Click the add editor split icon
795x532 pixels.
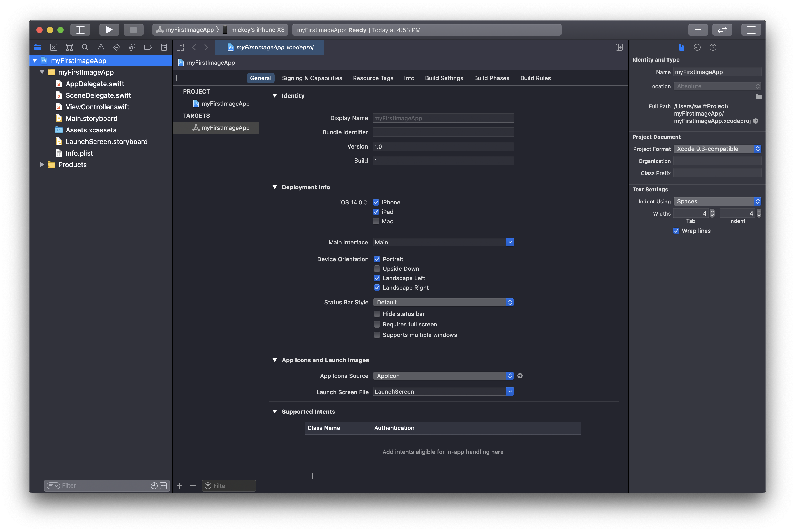[619, 48]
